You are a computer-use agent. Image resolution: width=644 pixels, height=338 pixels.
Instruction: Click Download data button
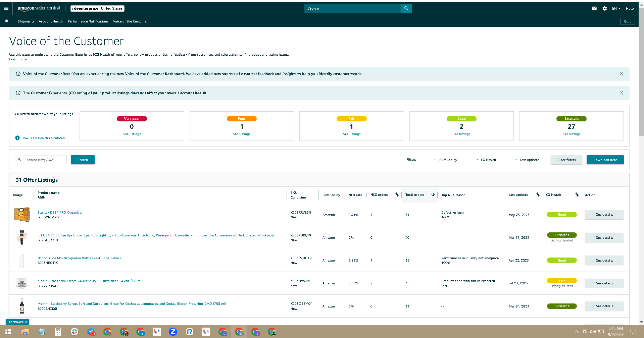(605, 160)
